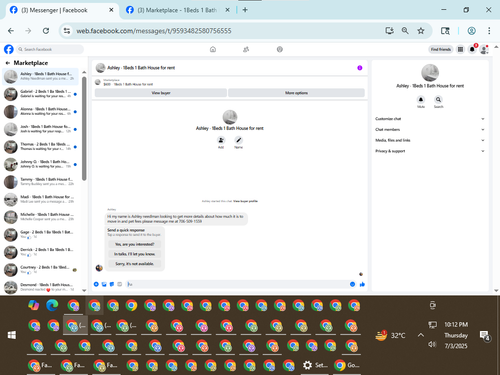
Task: Close the Marketplace browser tab
Action: coord(227,10)
